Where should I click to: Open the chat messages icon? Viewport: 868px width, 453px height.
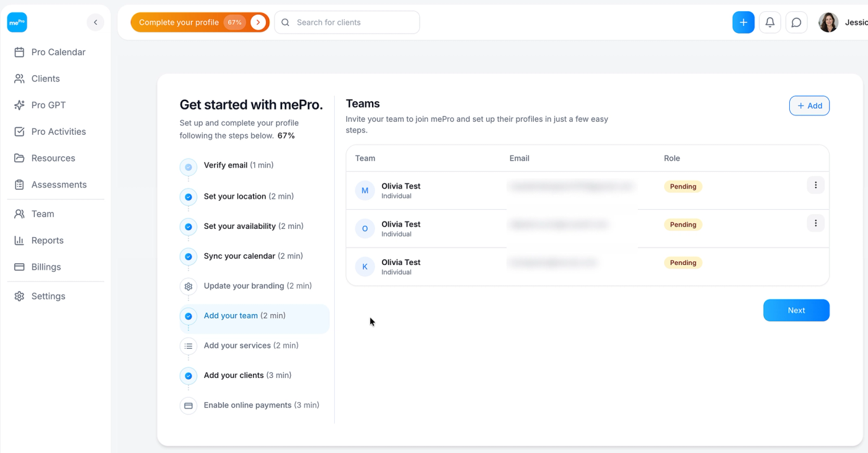click(797, 22)
